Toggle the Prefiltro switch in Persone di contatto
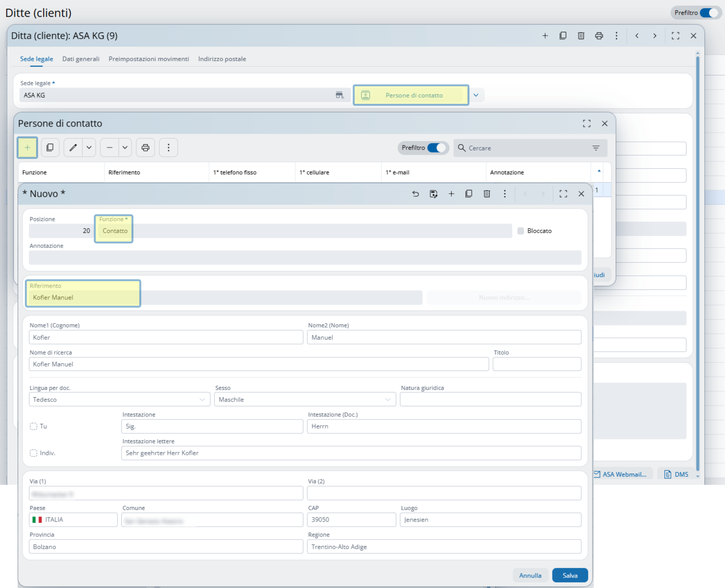725x588 pixels. pyautogui.click(x=436, y=148)
